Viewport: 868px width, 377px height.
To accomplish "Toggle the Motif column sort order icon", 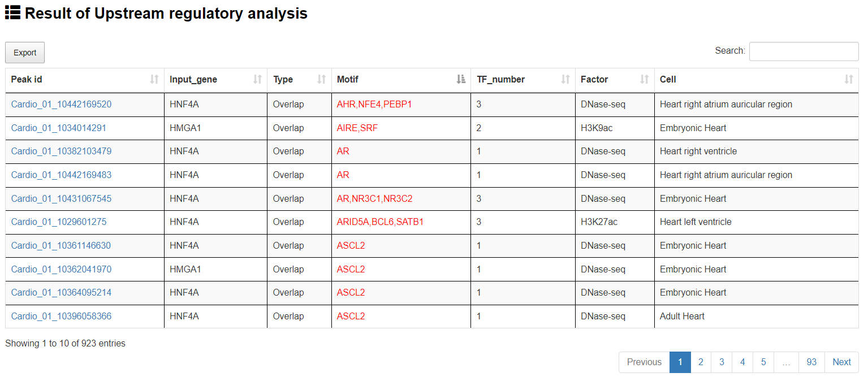I will click(x=461, y=80).
